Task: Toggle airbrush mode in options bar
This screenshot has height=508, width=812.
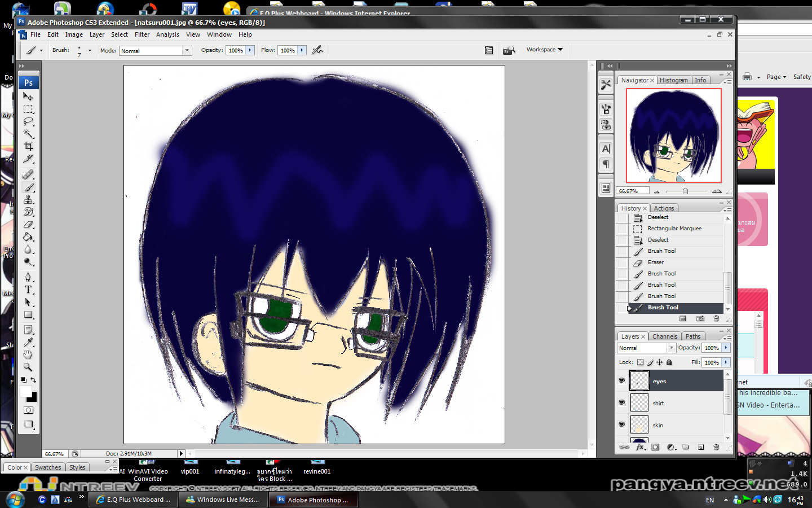Action: 317,50
